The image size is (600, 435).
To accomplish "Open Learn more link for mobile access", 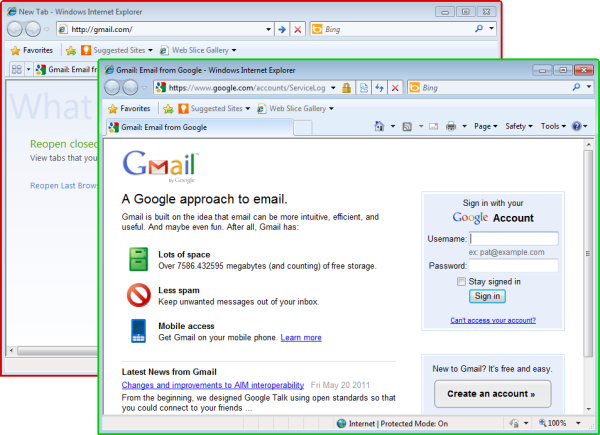I will pos(301,337).
